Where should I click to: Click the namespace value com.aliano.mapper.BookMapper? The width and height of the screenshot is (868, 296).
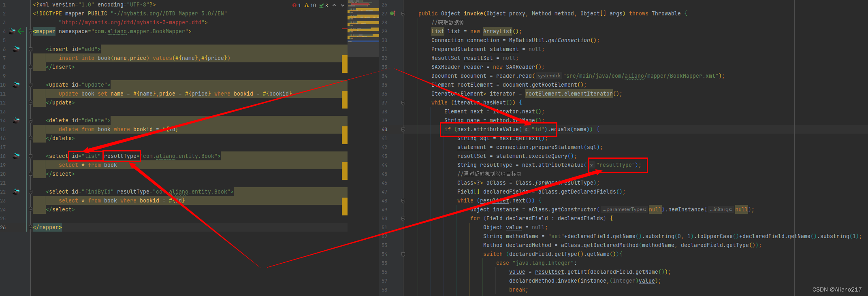tap(141, 31)
